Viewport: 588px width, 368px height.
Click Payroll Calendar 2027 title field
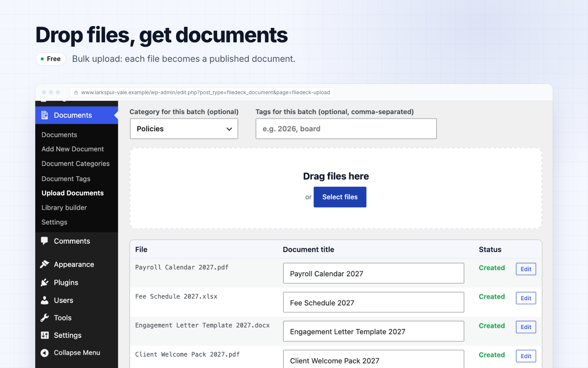click(x=374, y=273)
